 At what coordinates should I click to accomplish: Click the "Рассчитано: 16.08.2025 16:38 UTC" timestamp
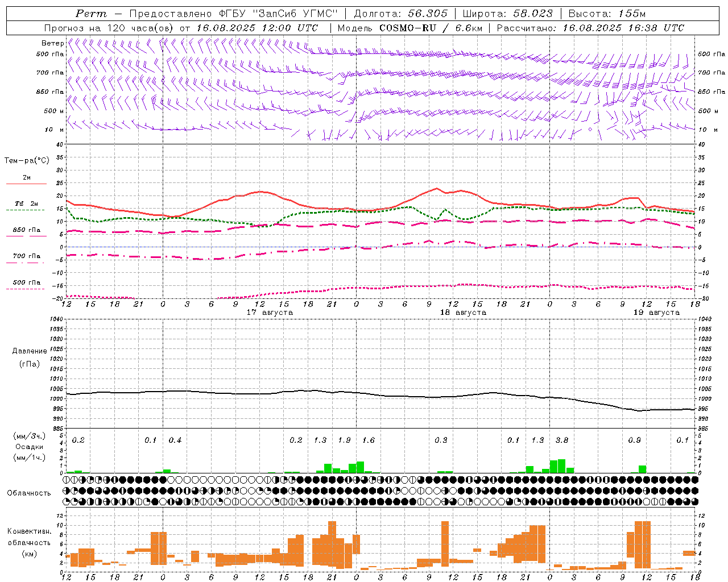point(590,27)
